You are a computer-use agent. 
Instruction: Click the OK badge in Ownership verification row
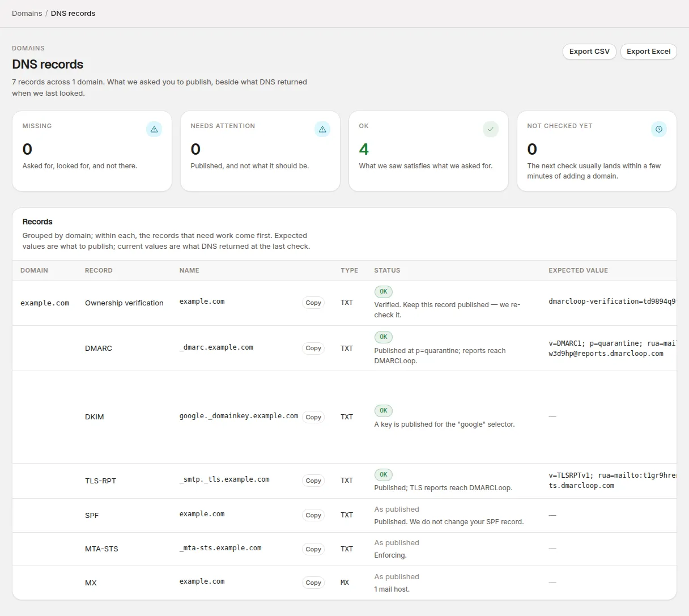384,292
